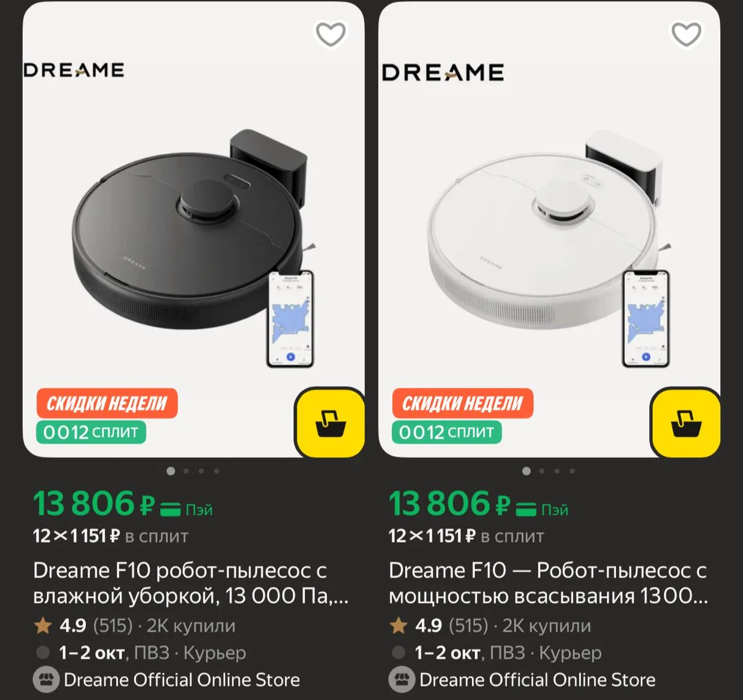Click store icon under black vacuum listing
The width and height of the screenshot is (743, 700).
[x=46, y=680]
